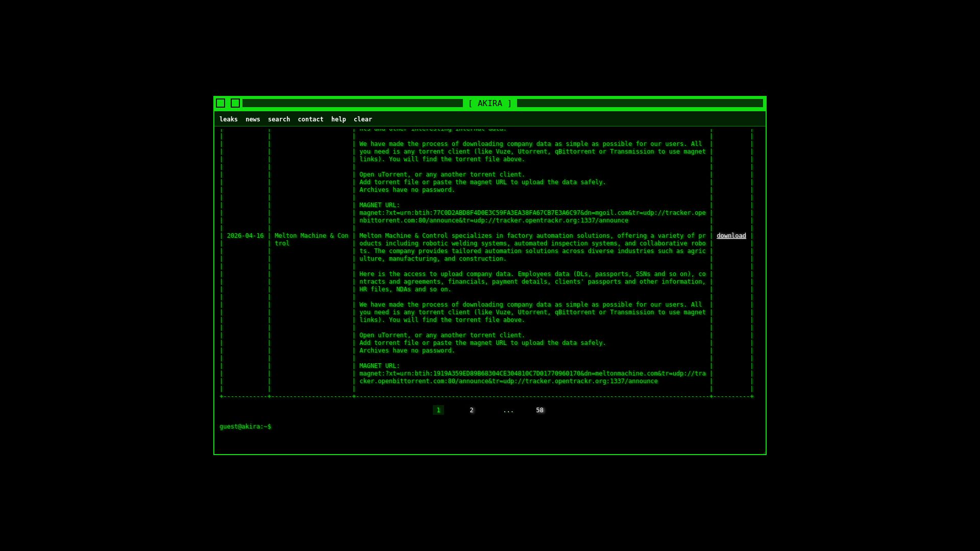This screenshot has width=980, height=551.
Task: Click the AKIRA window title text
Action: pos(490,104)
